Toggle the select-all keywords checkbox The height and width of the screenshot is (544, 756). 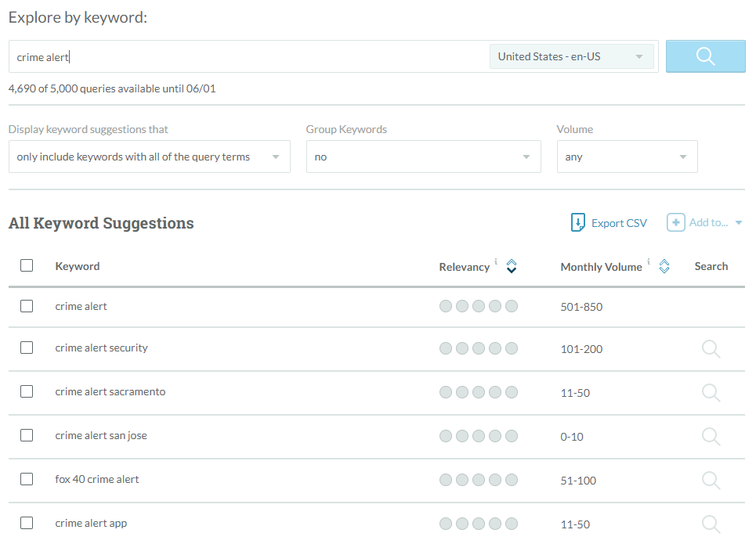click(x=27, y=266)
